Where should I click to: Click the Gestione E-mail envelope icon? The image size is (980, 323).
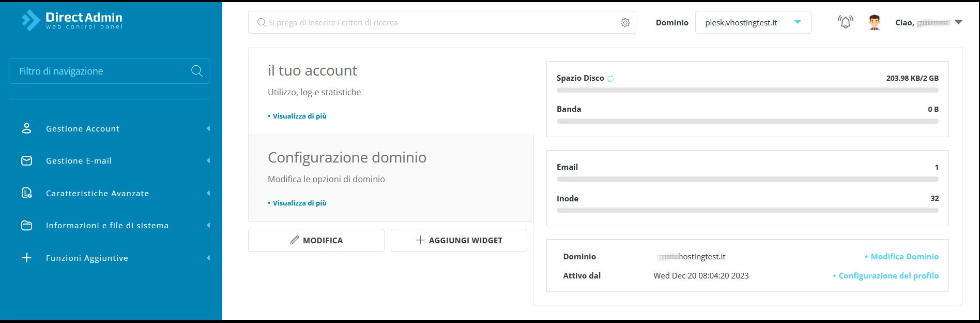(x=26, y=160)
